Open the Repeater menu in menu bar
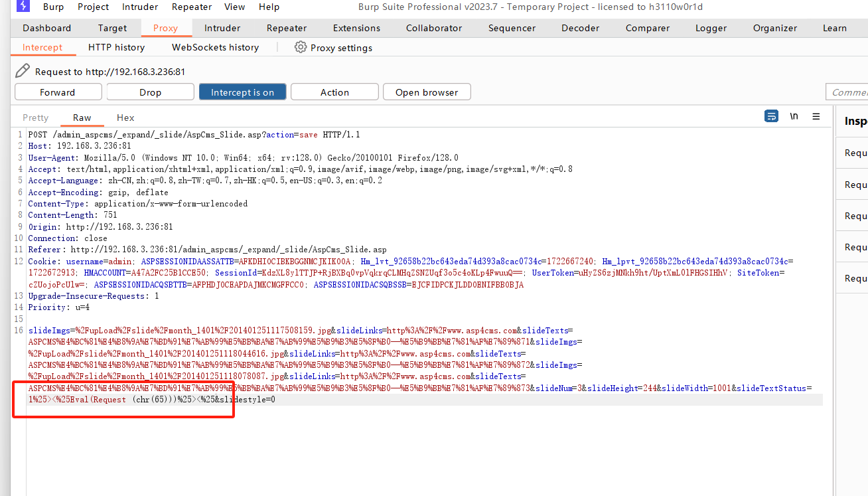Image resolution: width=868 pixels, height=496 pixels. (192, 7)
